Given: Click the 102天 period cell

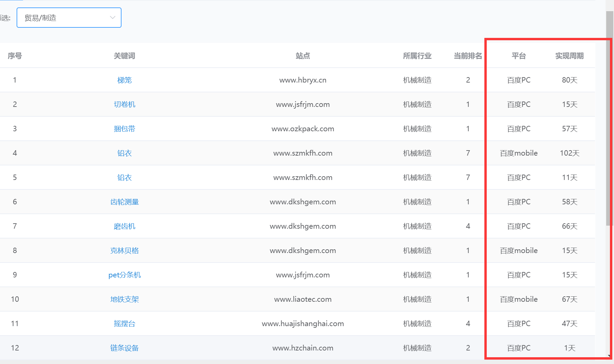Looking at the screenshot, I should pos(569,153).
